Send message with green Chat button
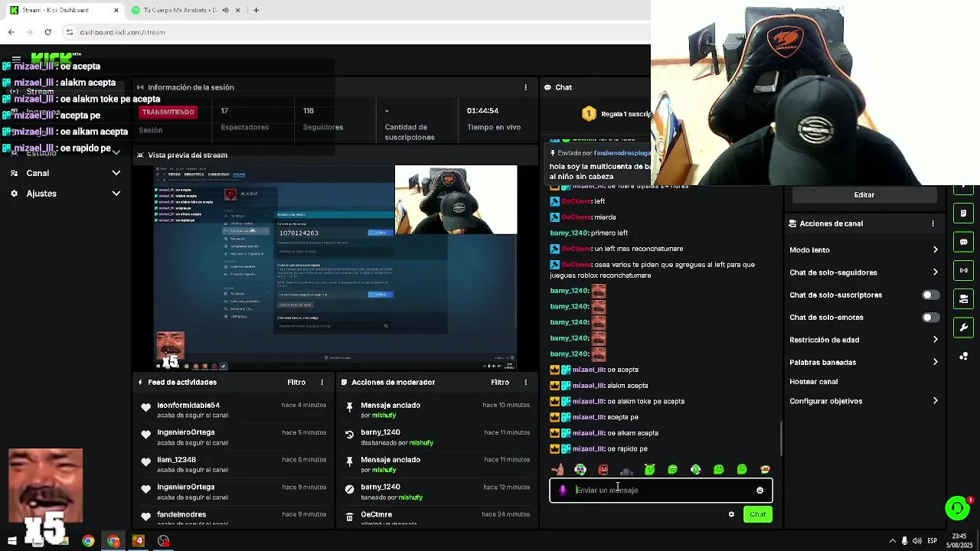 click(757, 514)
